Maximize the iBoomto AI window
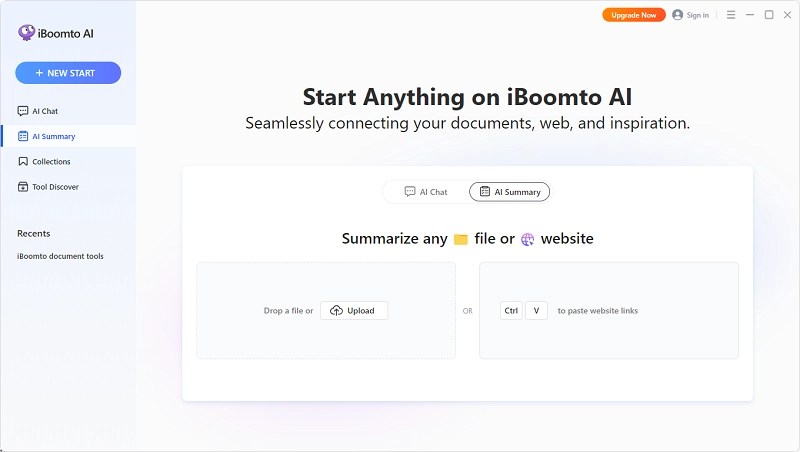The image size is (800, 452). [769, 15]
